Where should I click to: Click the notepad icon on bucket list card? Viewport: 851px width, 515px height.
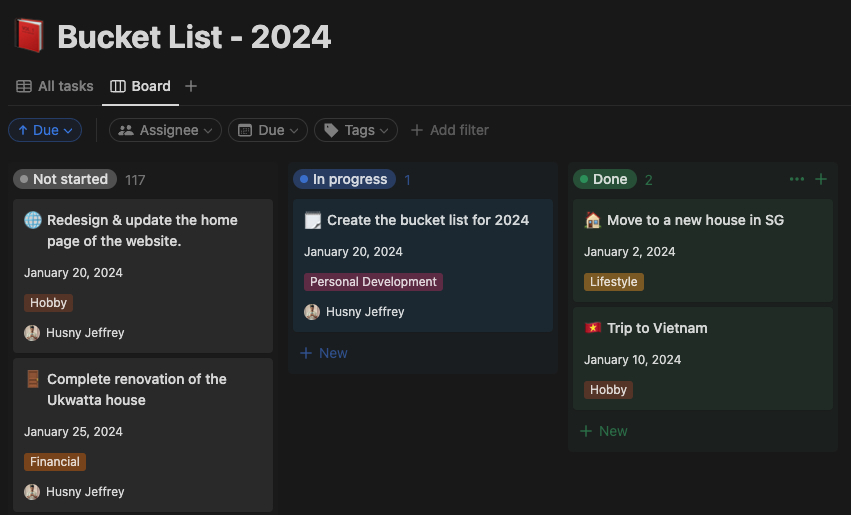click(x=313, y=220)
